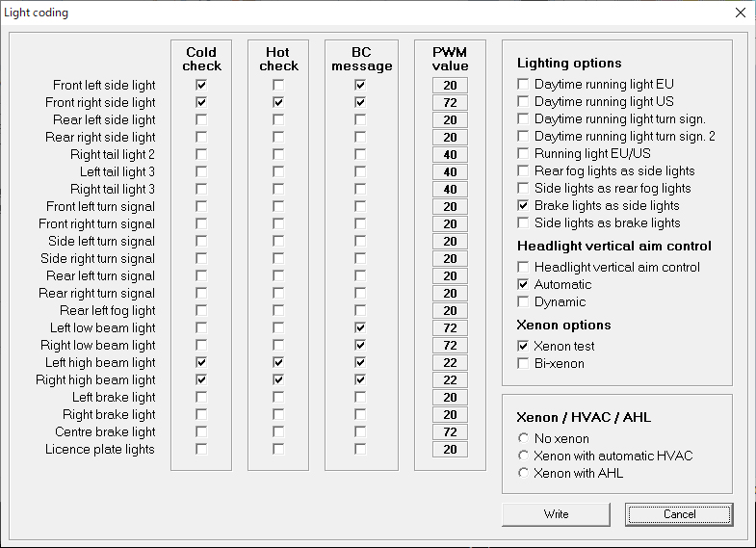
Task: Enable Dynamic aim control
Action: pyautogui.click(x=523, y=301)
